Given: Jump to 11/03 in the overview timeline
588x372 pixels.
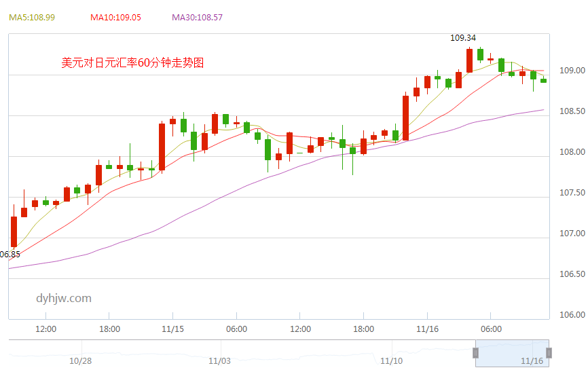Looking at the screenshot, I should click(220, 361).
